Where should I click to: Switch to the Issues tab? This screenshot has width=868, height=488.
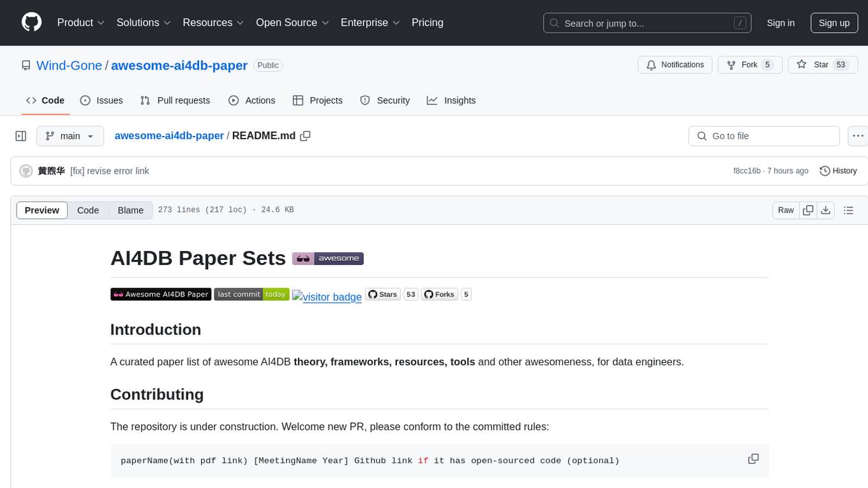tap(101, 100)
